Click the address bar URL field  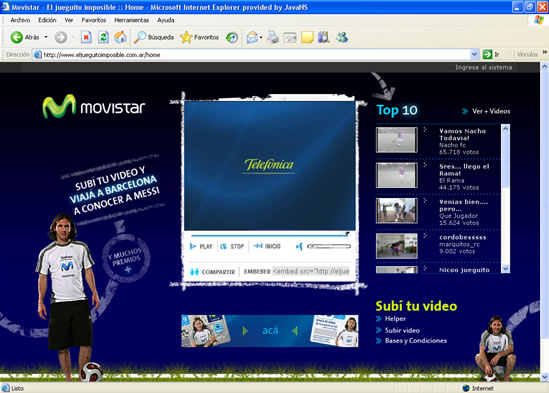(x=256, y=55)
